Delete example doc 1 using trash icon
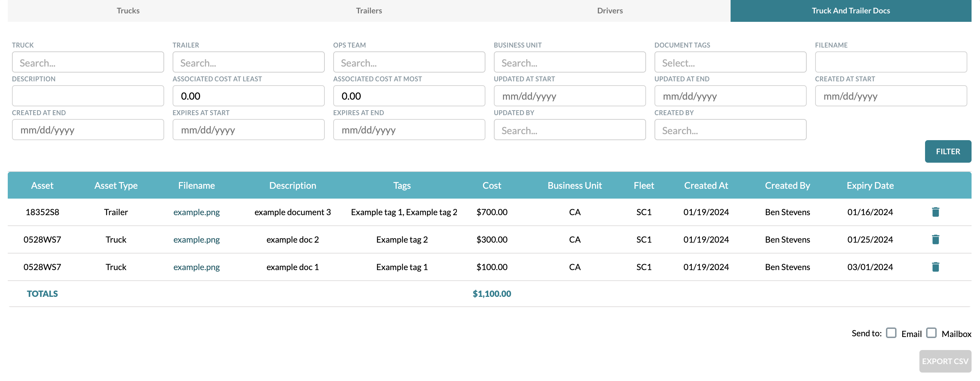This screenshot has width=980, height=381. coord(936,267)
